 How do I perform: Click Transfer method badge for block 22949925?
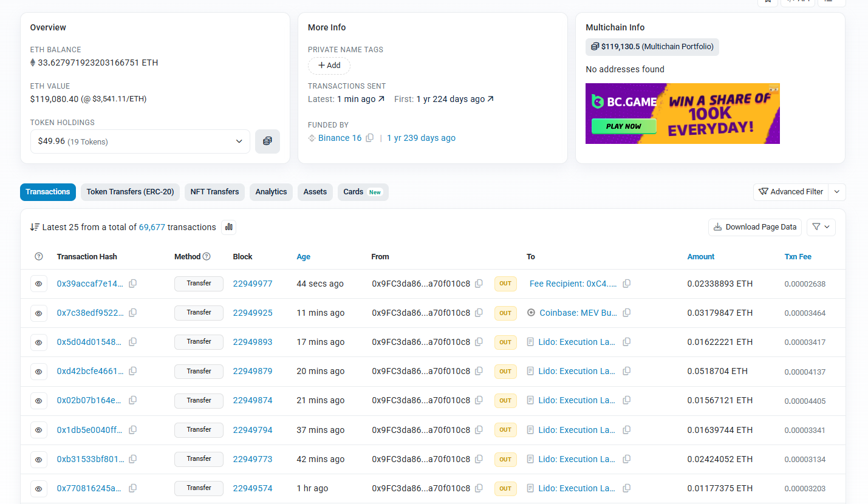tap(199, 313)
